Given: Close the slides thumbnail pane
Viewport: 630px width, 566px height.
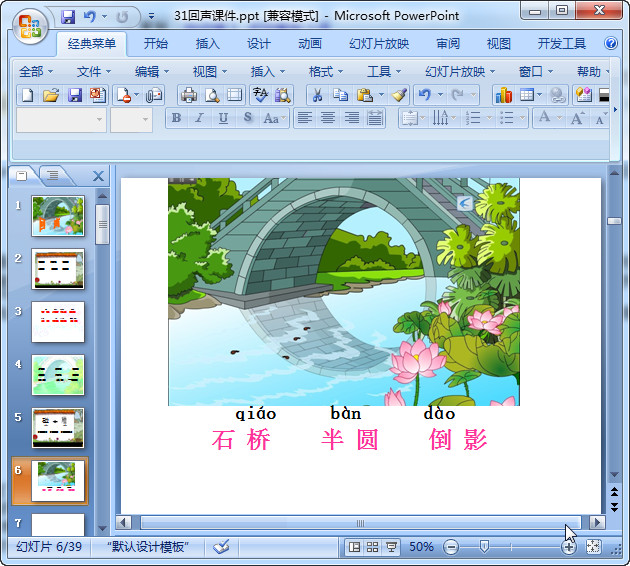Looking at the screenshot, I should tap(98, 176).
